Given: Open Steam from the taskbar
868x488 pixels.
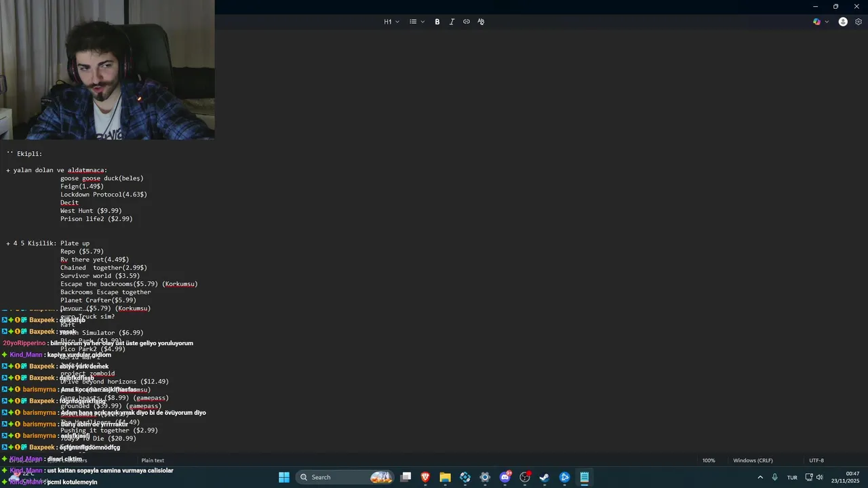Looking at the screenshot, I should click(545, 477).
